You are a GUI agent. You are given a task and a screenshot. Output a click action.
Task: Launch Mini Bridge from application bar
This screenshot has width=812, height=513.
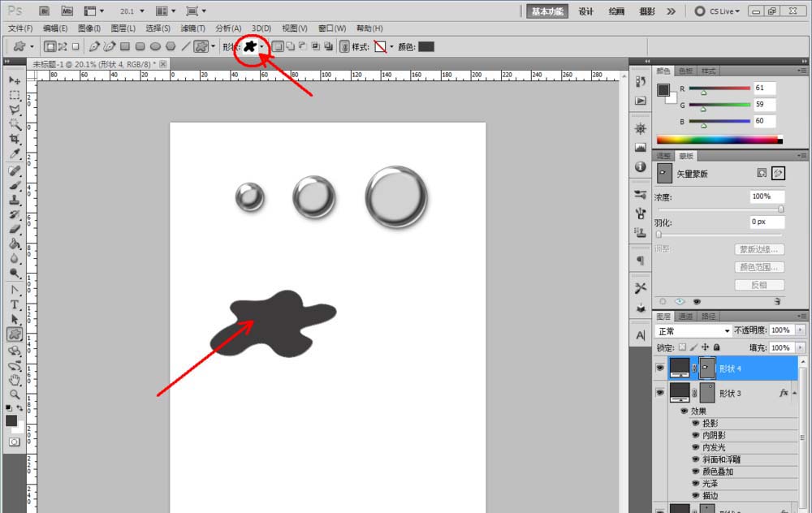click(67, 11)
